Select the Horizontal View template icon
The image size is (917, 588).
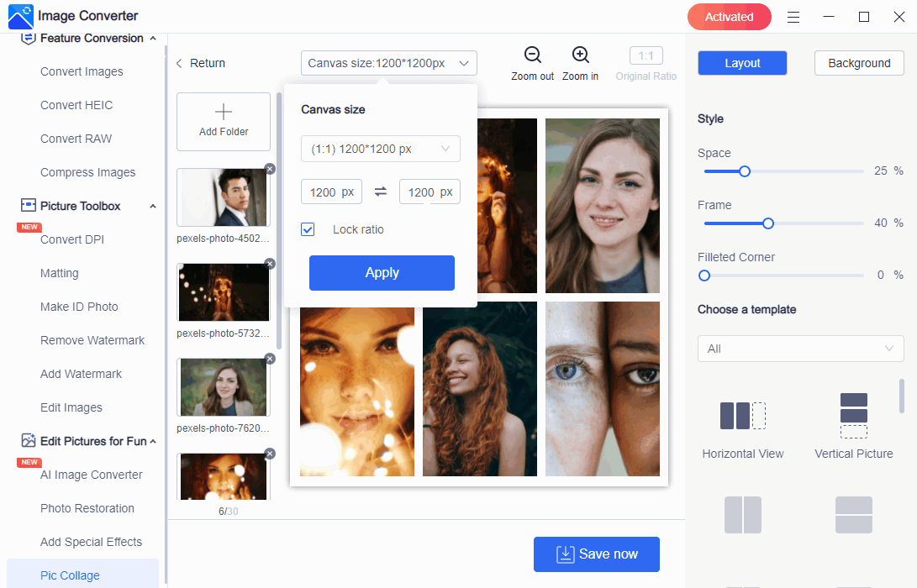742,416
